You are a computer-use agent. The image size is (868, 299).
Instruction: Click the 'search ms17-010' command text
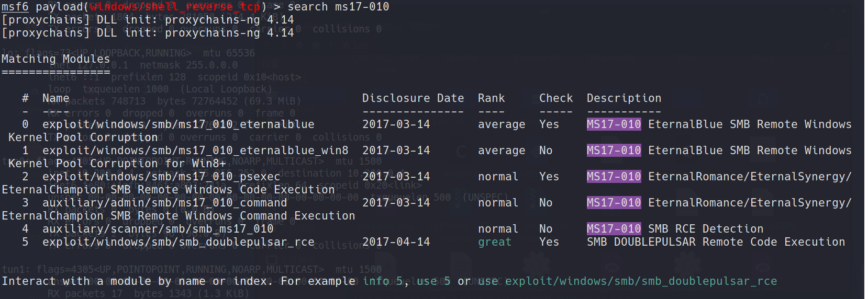[338, 7]
